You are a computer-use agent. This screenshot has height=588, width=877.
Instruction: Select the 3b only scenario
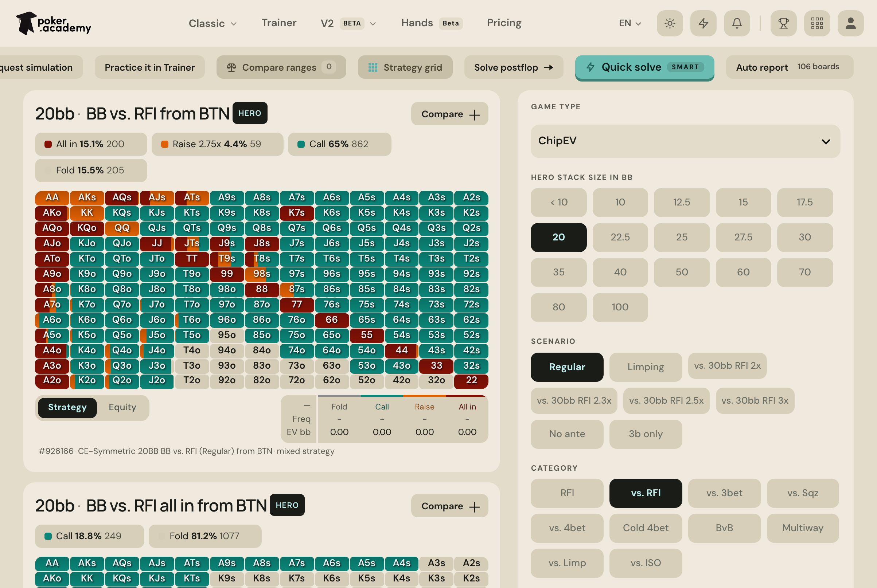pyautogui.click(x=646, y=434)
